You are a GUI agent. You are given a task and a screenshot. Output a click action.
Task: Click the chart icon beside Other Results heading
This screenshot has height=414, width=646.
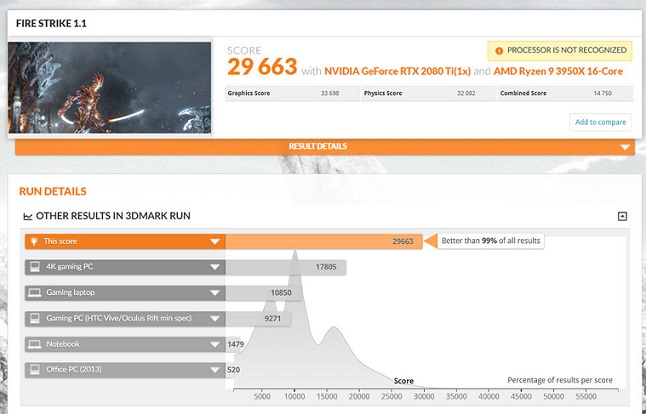(27, 216)
